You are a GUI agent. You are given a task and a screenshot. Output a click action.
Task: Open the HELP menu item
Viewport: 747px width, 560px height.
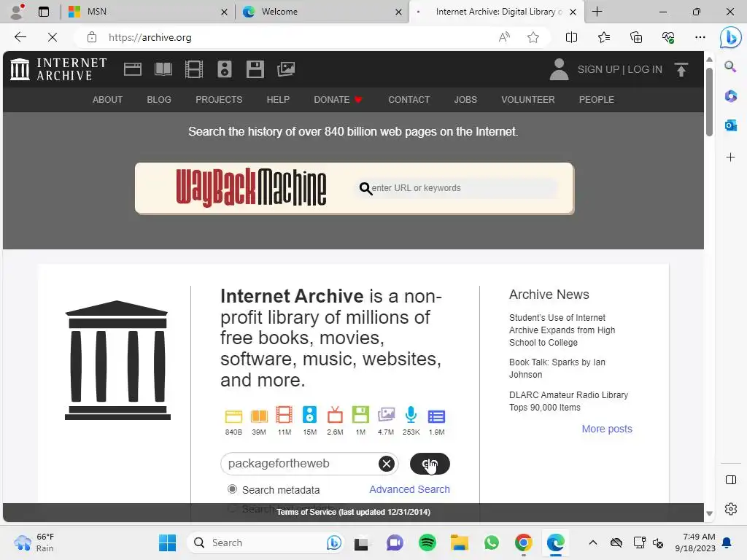click(278, 99)
